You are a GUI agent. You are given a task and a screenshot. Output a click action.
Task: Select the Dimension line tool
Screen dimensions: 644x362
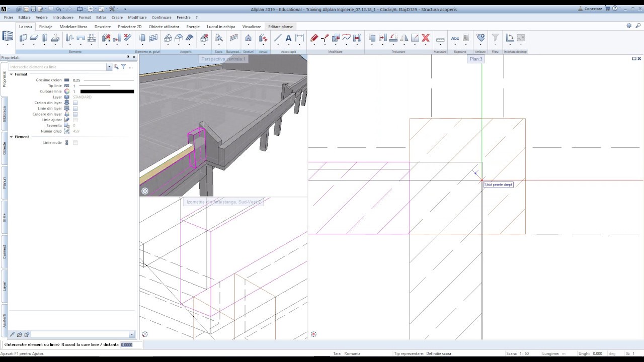point(299,38)
